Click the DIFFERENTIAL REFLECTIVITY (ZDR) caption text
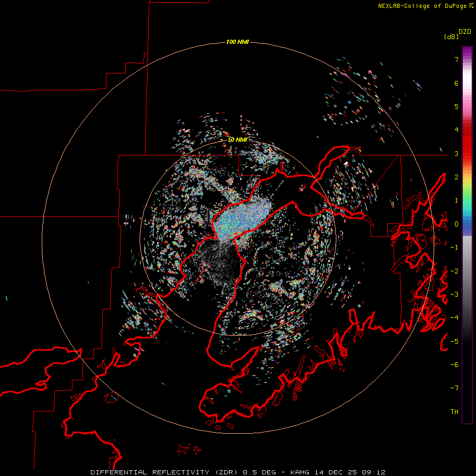This screenshot has width=476, height=476. pyautogui.click(x=165, y=472)
